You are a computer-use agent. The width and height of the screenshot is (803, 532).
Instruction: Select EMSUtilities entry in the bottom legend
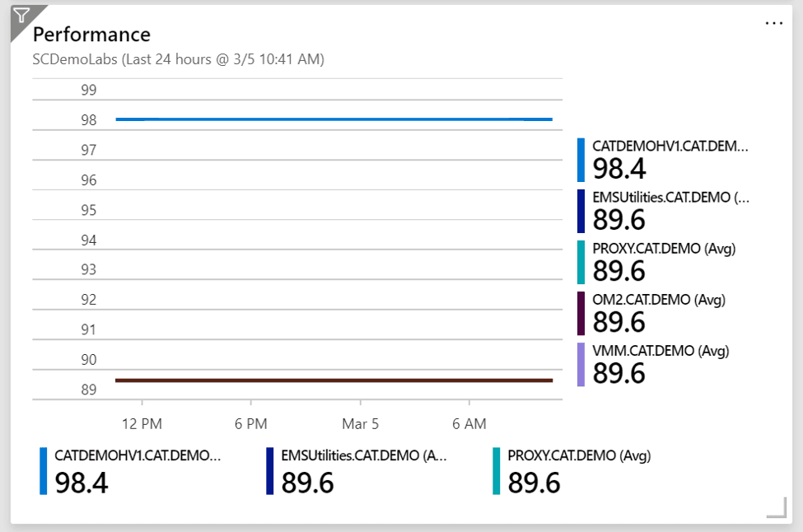(x=365, y=455)
